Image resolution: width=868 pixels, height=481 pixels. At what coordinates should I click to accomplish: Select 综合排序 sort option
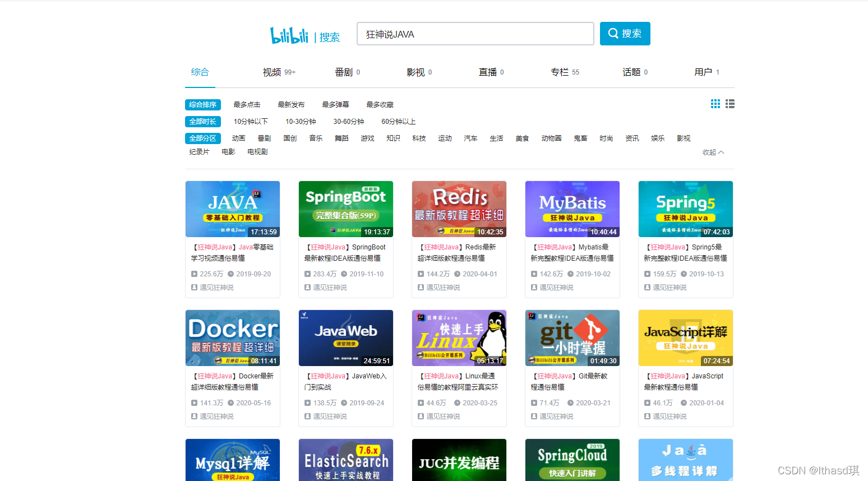(x=203, y=105)
